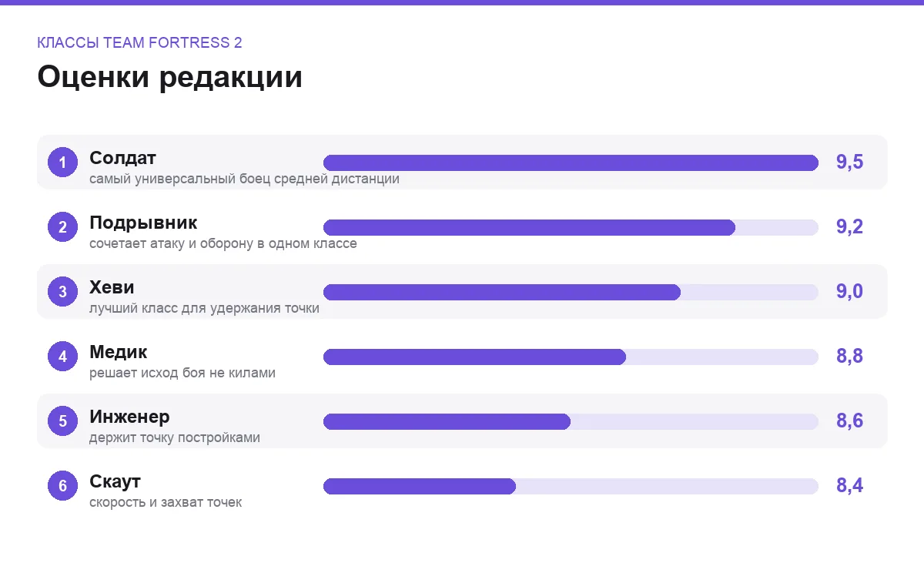Click the 8,6 score value
The image size is (924, 563).
pos(850,421)
